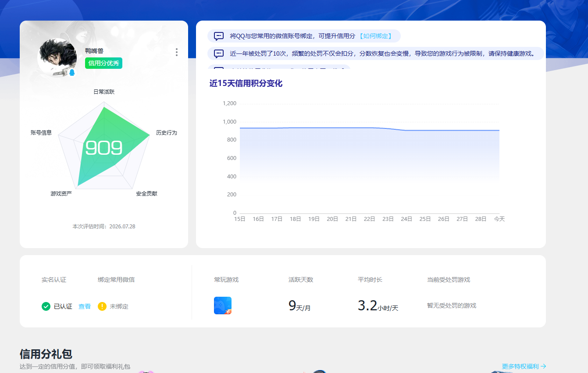Select the 历史行为 radar label
This screenshot has height=373, width=588.
[167, 132]
